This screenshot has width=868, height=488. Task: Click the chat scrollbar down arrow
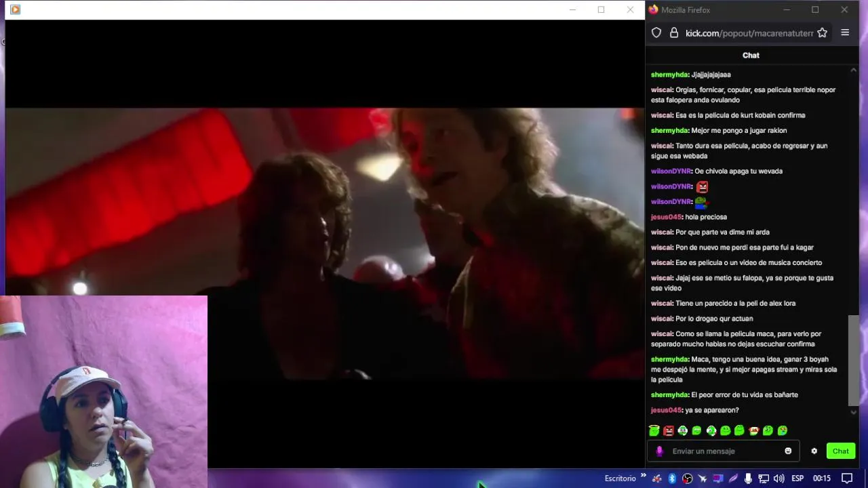[x=853, y=411]
